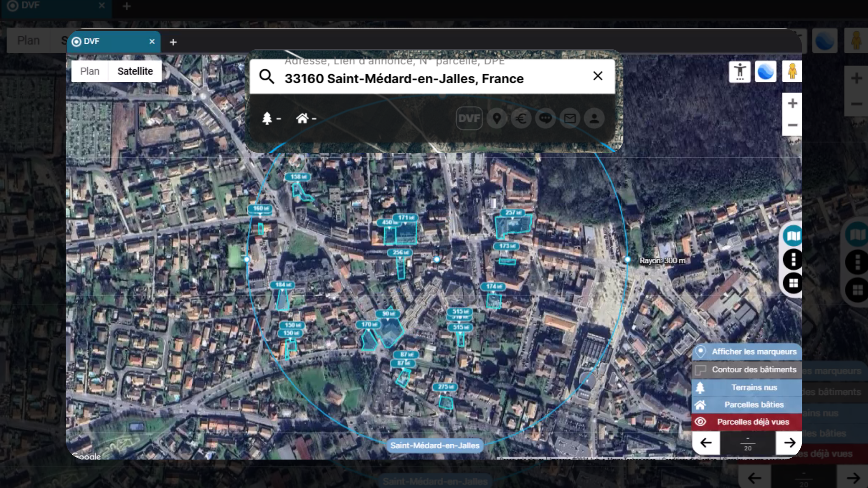
Task: Click the 184 k€ parcel marker
Action: tap(282, 285)
